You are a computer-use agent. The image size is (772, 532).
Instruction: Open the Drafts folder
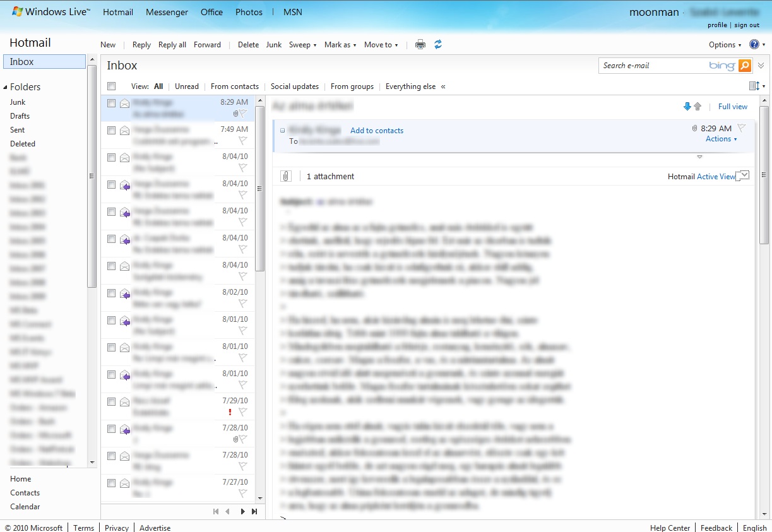20,116
